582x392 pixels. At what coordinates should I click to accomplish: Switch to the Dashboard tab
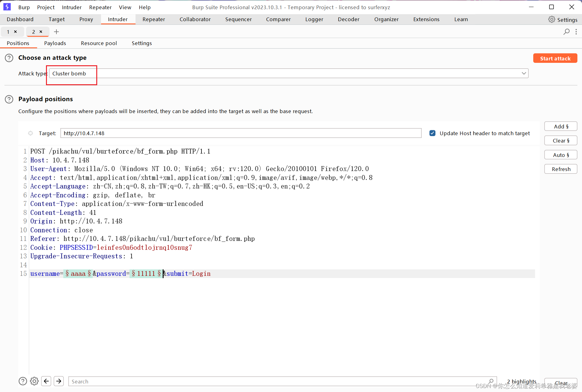click(20, 19)
